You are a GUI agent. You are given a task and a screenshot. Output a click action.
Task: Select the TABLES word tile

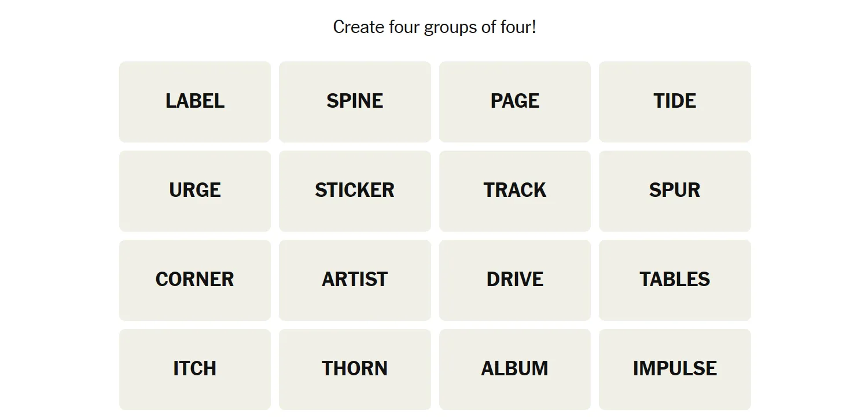click(675, 280)
